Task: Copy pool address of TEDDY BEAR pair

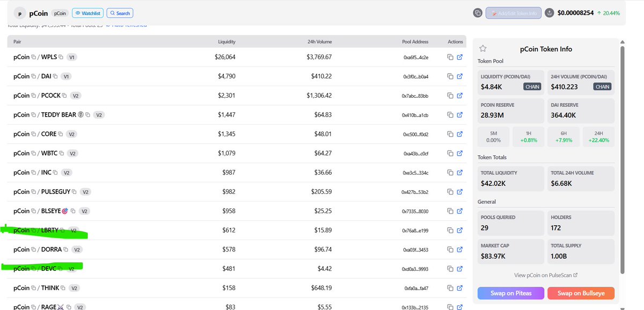Action: pyautogui.click(x=451, y=115)
